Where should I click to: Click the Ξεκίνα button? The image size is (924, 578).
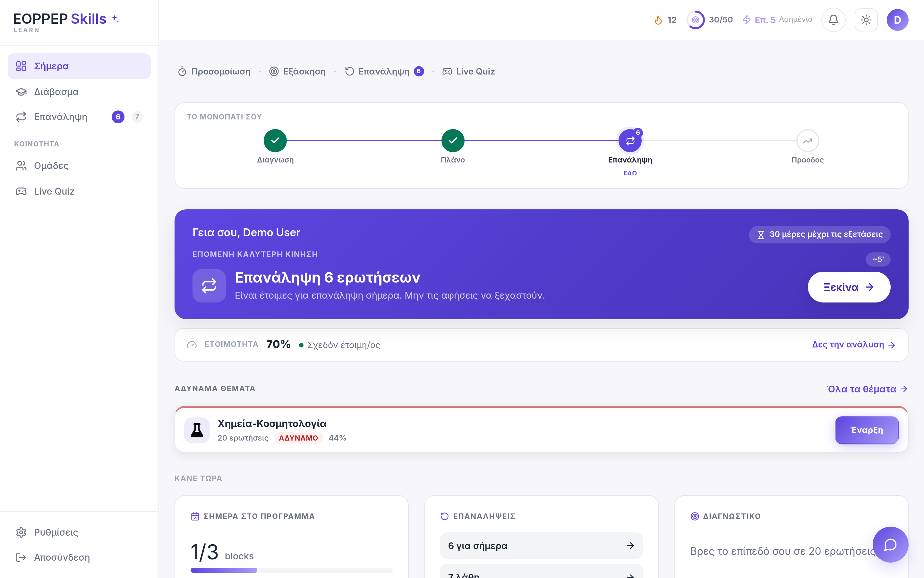[849, 287]
